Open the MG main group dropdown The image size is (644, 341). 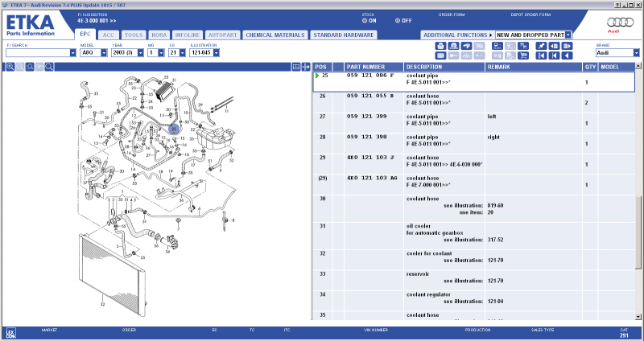[x=161, y=53]
